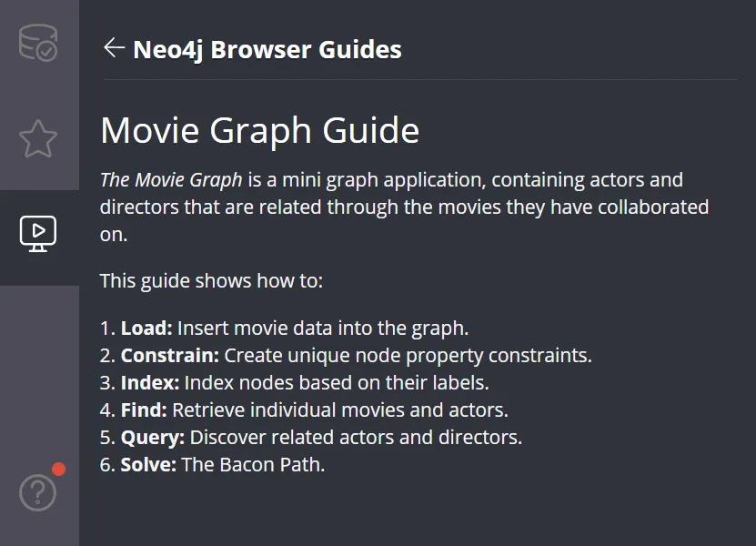756x546 pixels.
Task: Click the italic "The Movie Graph" text
Action: click(171, 180)
